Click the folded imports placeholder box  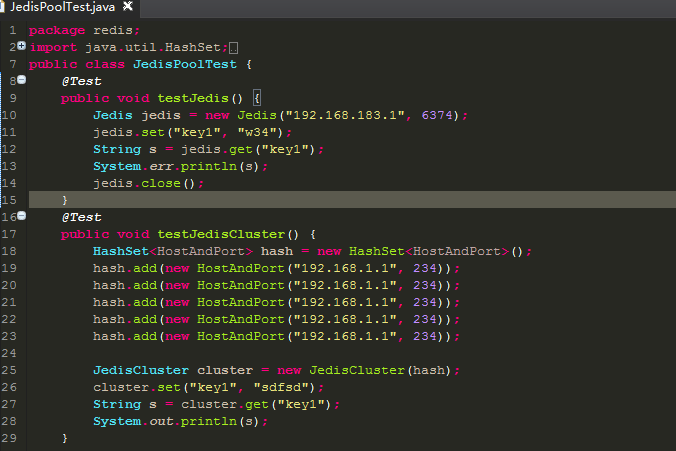point(233,48)
